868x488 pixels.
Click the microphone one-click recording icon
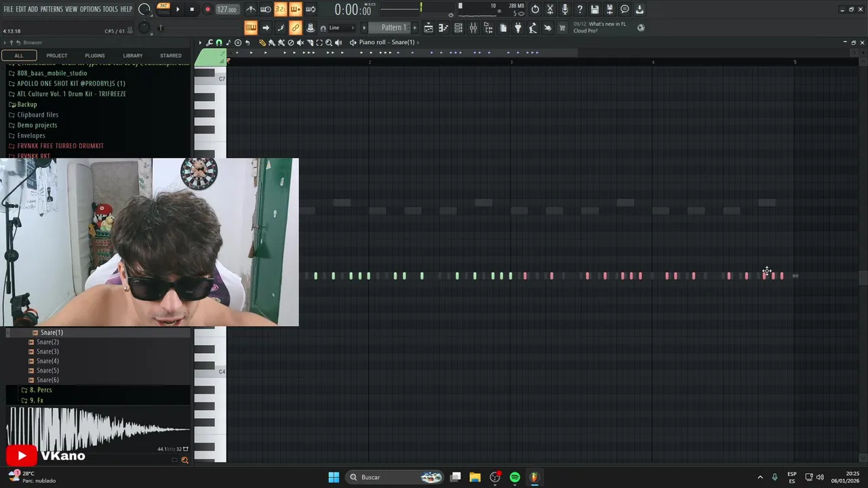click(x=565, y=9)
